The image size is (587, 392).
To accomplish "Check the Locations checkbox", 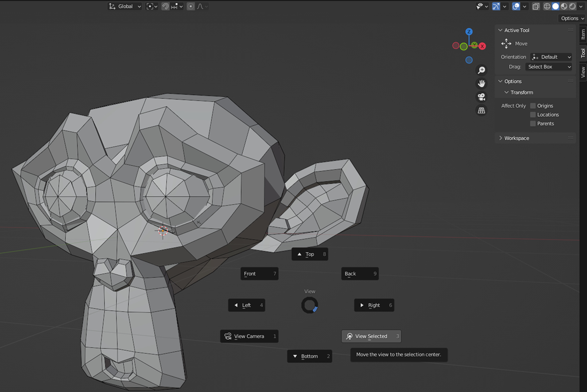I will (533, 114).
